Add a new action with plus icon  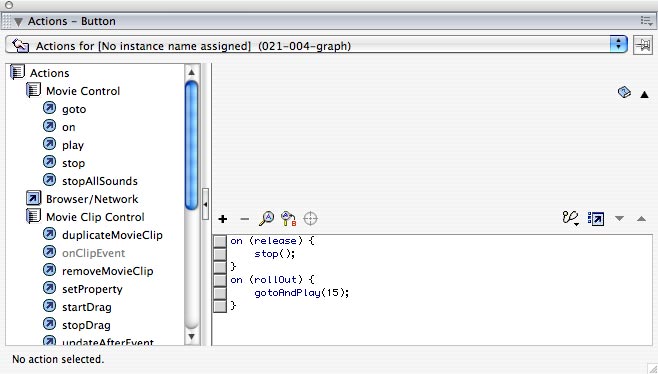(223, 219)
